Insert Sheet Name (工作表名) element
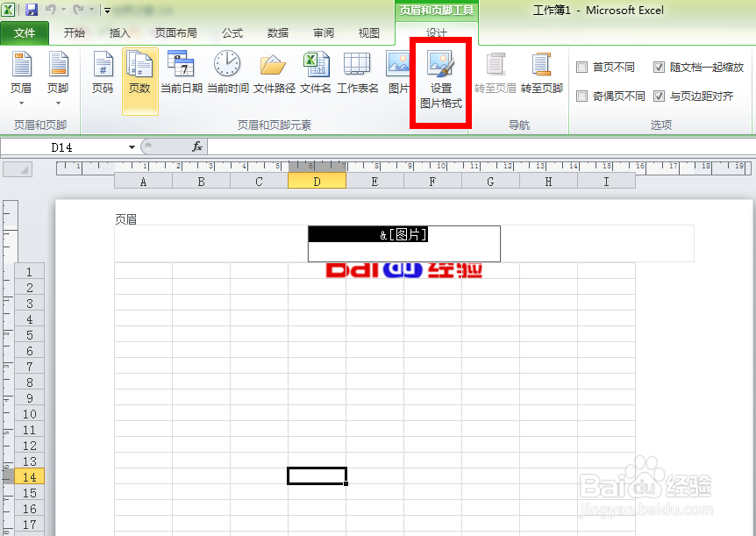The height and width of the screenshot is (536, 756). click(357, 72)
